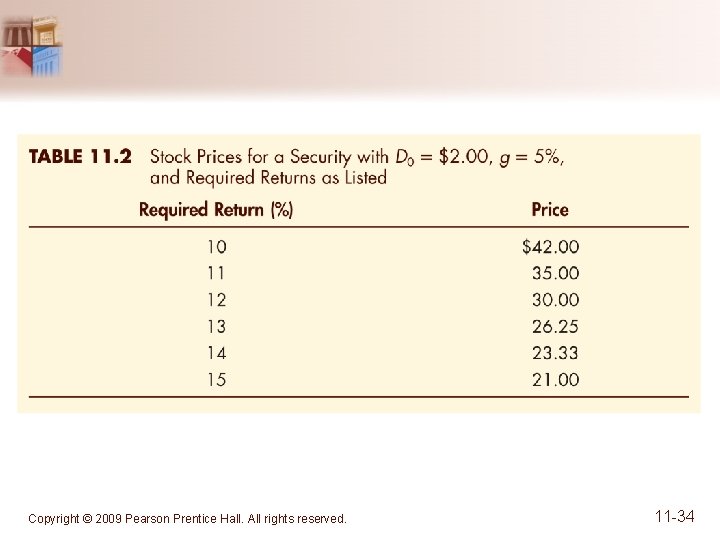Click the required return value 12
This screenshot has width=720, height=540.
(x=216, y=299)
